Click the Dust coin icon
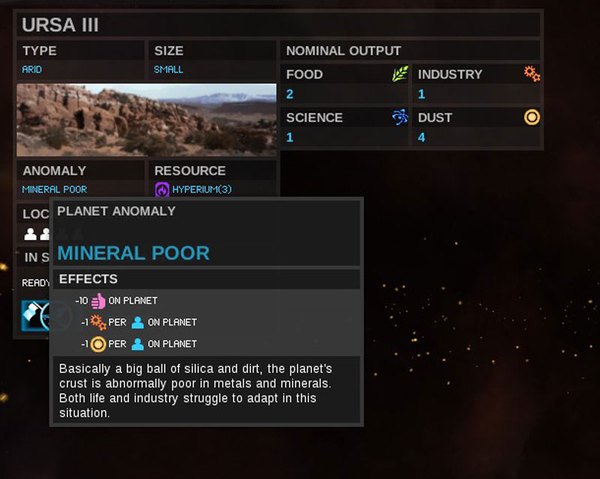Viewport: 600px width, 479px height. pyautogui.click(x=532, y=117)
